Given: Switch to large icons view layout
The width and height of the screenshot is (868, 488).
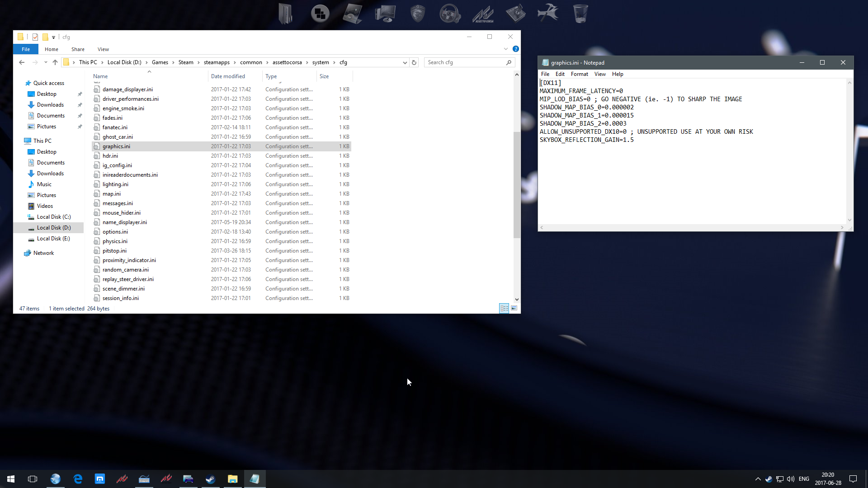Looking at the screenshot, I should [x=514, y=309].
